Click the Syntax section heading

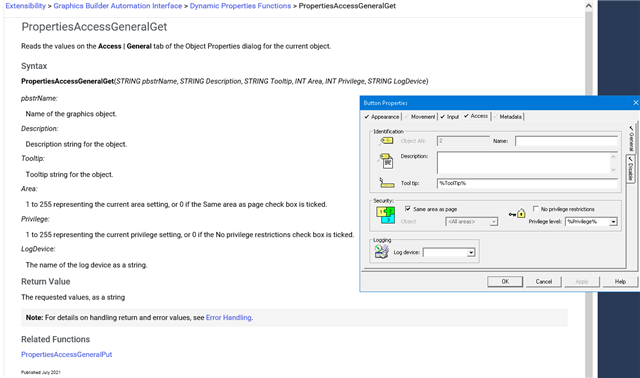click(x=34, y=66)
